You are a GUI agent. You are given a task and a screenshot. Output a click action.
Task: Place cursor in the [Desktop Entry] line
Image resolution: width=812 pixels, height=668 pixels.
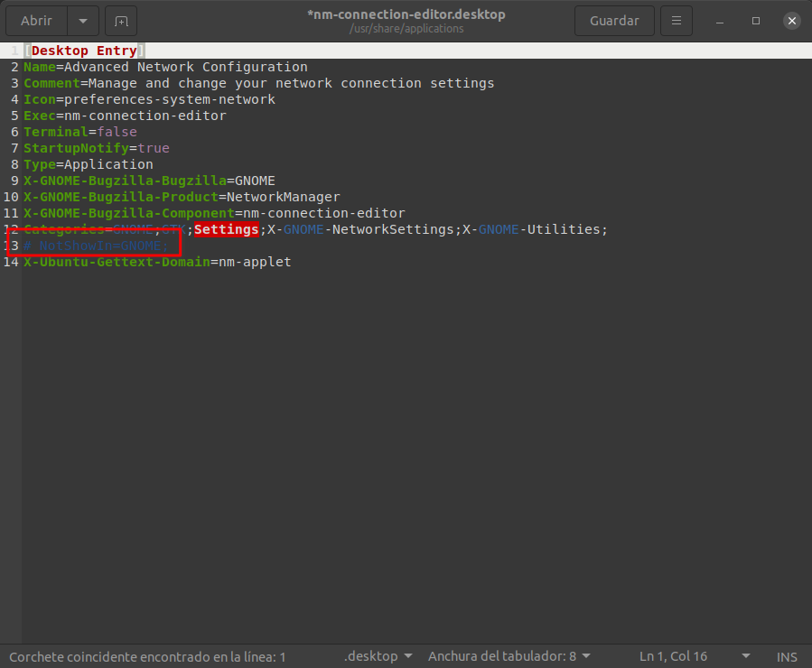tap(84, 51)
